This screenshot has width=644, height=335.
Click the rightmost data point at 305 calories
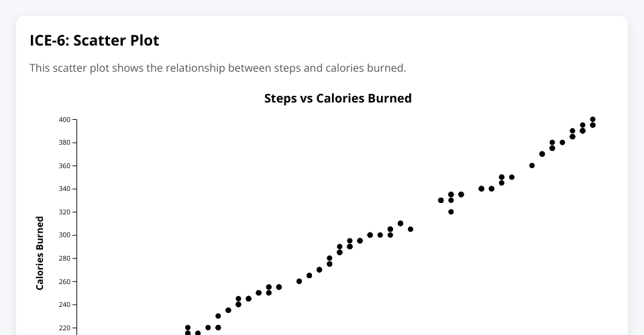(x=411, y=229)
